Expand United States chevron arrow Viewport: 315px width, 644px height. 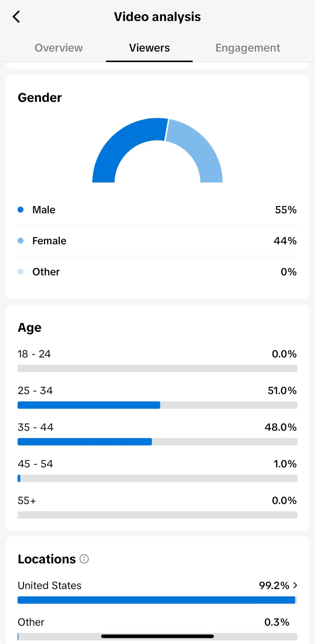point(295,585)
